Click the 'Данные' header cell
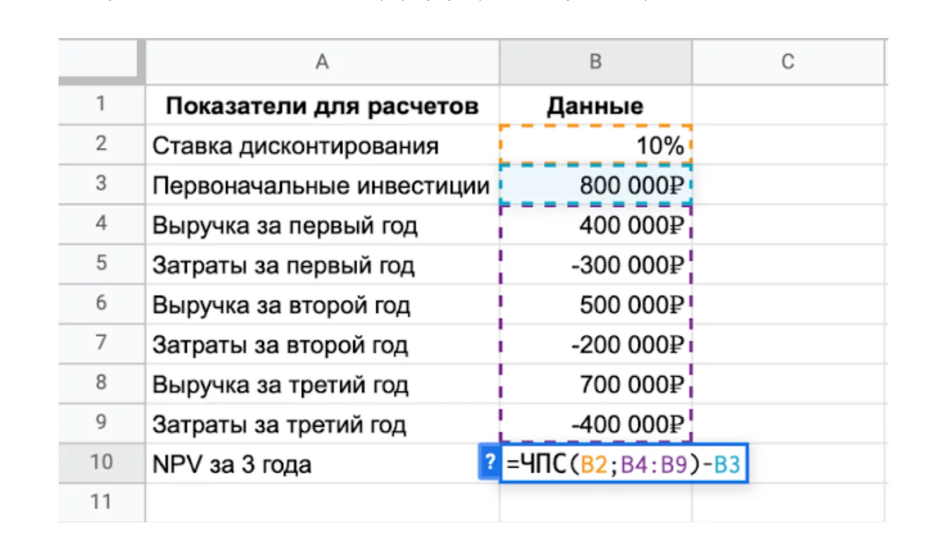This screenshot has height=560, width=930. click(596, 105)
